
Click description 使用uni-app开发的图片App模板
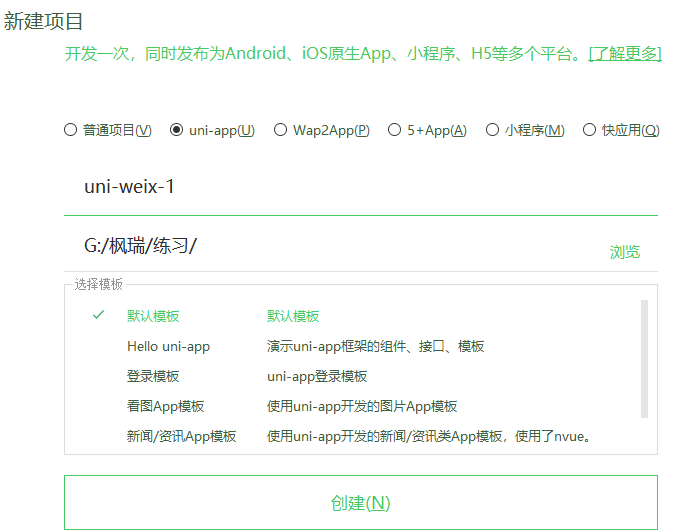tap(362, 406)
